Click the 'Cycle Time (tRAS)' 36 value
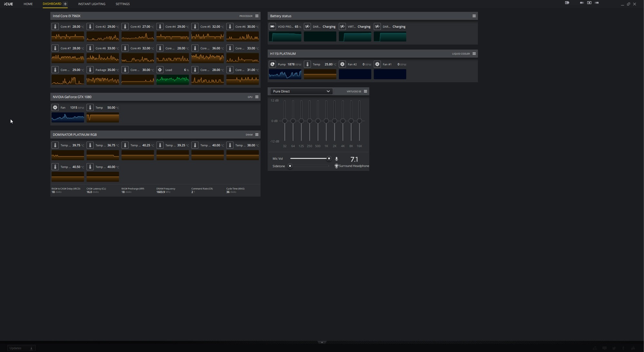This screenshot has height=352, width=644. (x=228, y=192)
